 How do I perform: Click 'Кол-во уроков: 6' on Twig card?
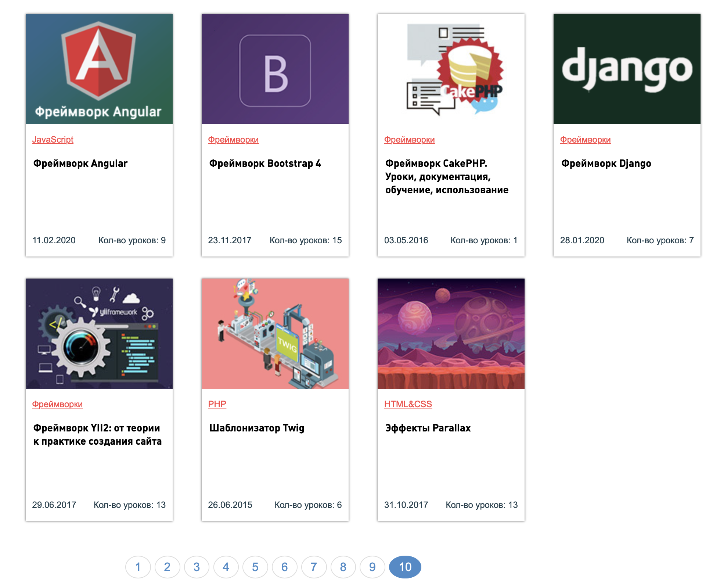[x=308, y=505]
